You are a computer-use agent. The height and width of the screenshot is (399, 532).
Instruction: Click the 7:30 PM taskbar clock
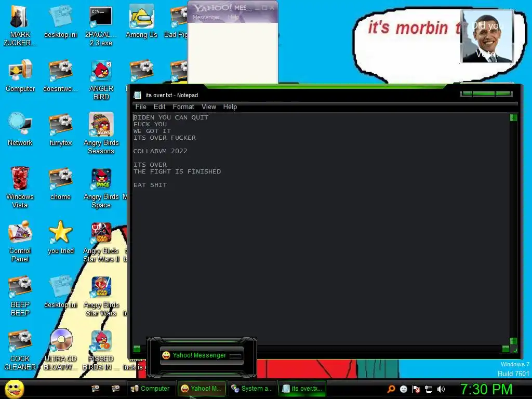point(486,389)
